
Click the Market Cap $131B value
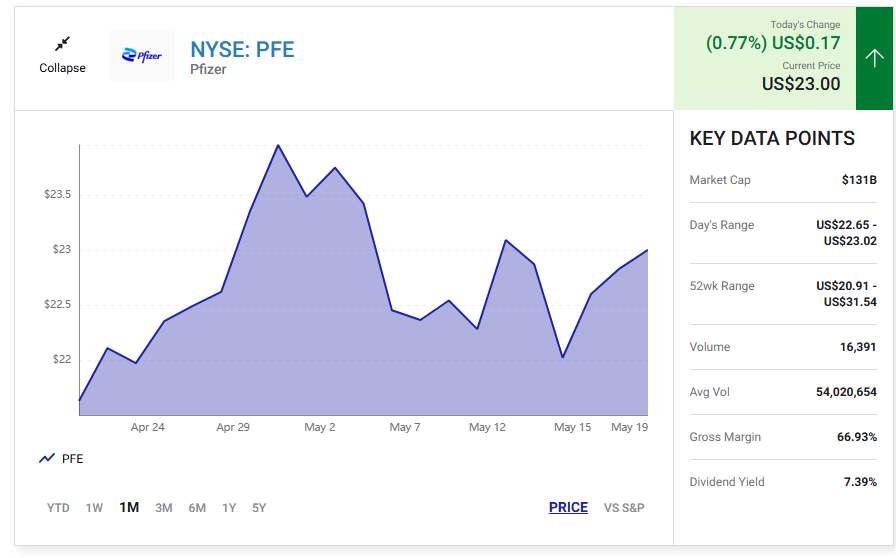point(859,180)
